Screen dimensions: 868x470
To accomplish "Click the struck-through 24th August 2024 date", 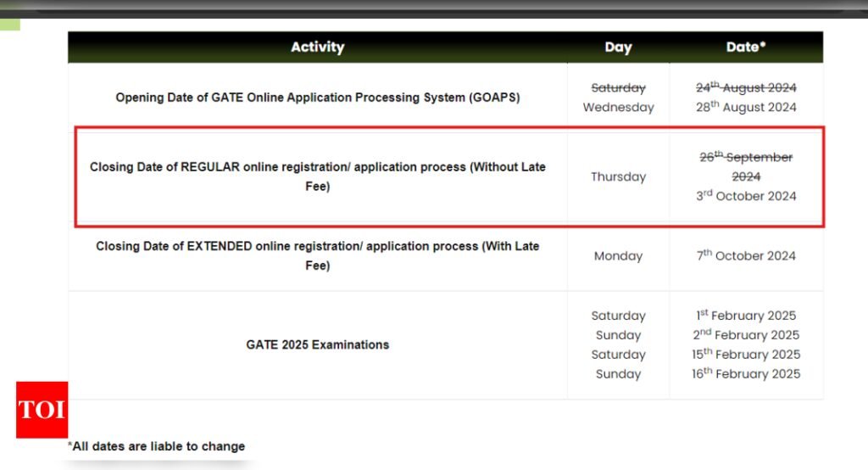I will [x=746, y=87].
